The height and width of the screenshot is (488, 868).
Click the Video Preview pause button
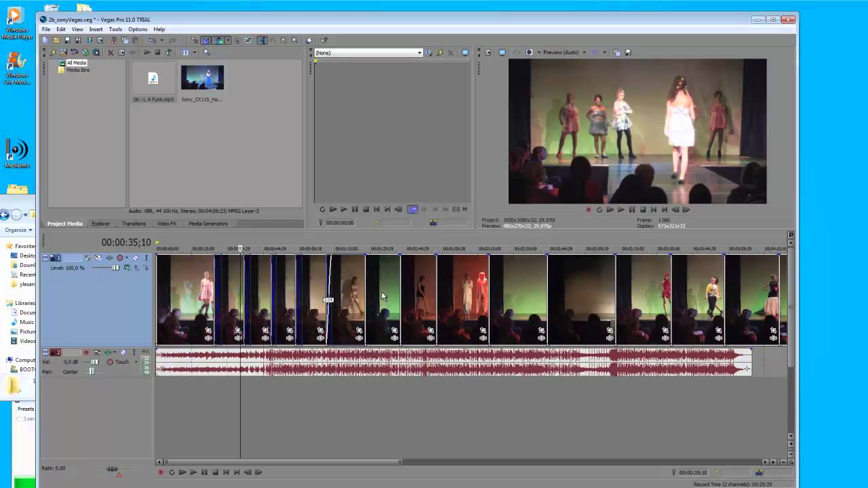coord(631,209)
